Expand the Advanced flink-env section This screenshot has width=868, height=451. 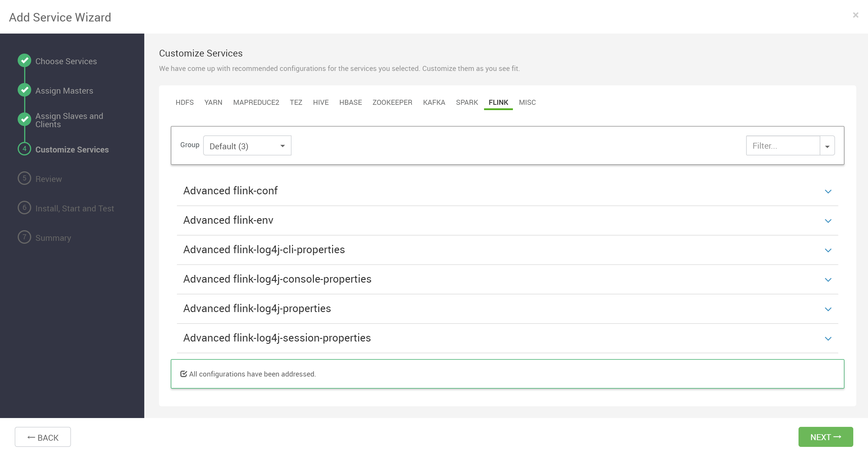828,221
